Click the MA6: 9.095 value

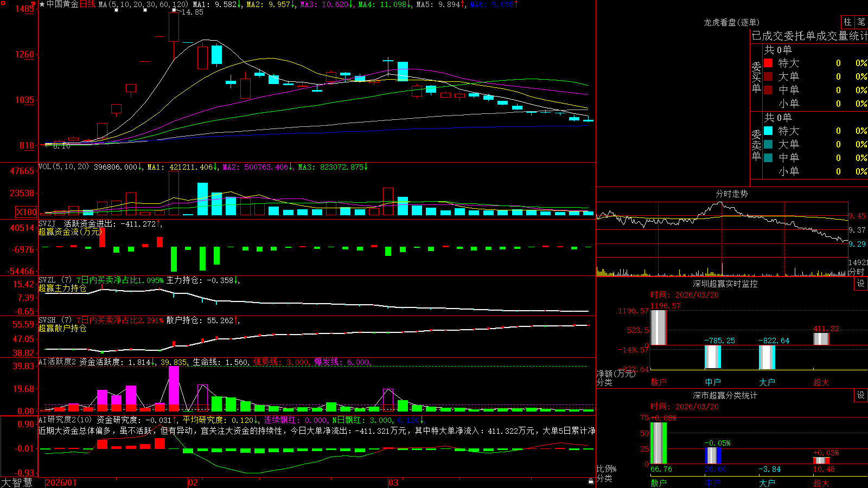point(494,4)
